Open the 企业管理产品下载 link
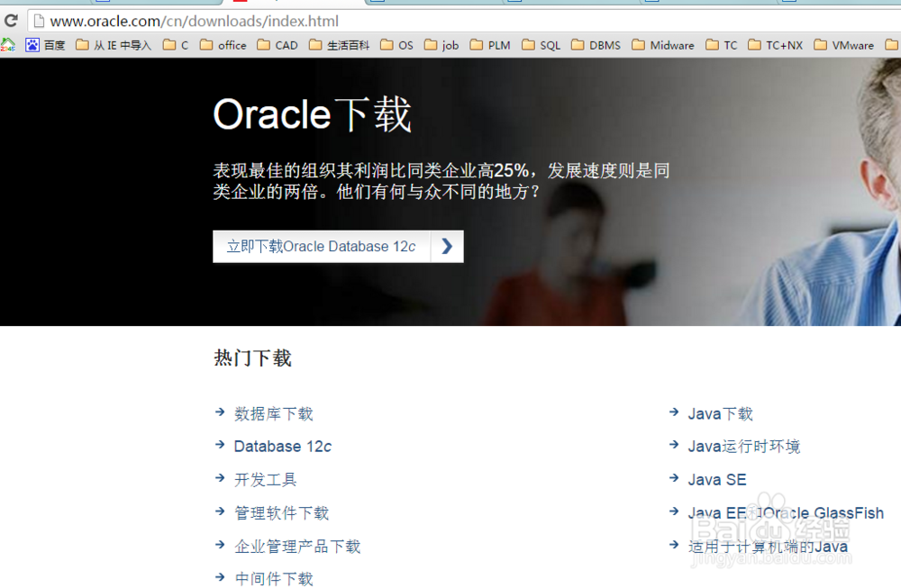The width and height of the screenshot is (901, 588). tap(297, 546)
